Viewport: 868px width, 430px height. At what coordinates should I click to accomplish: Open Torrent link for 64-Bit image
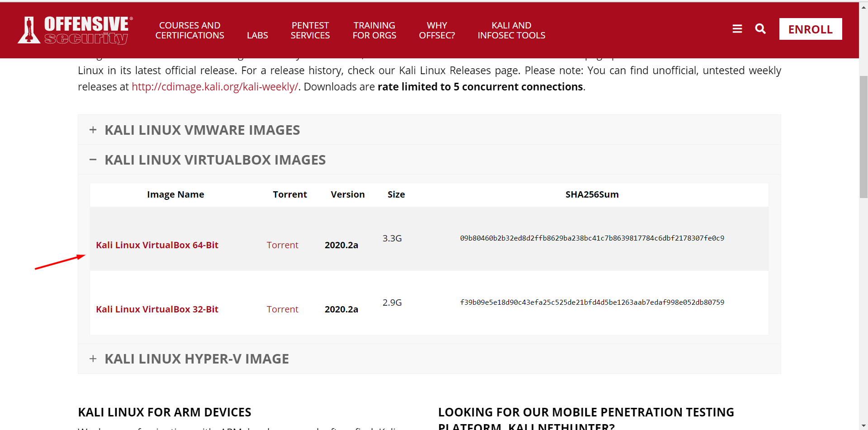tap(283, 245)
